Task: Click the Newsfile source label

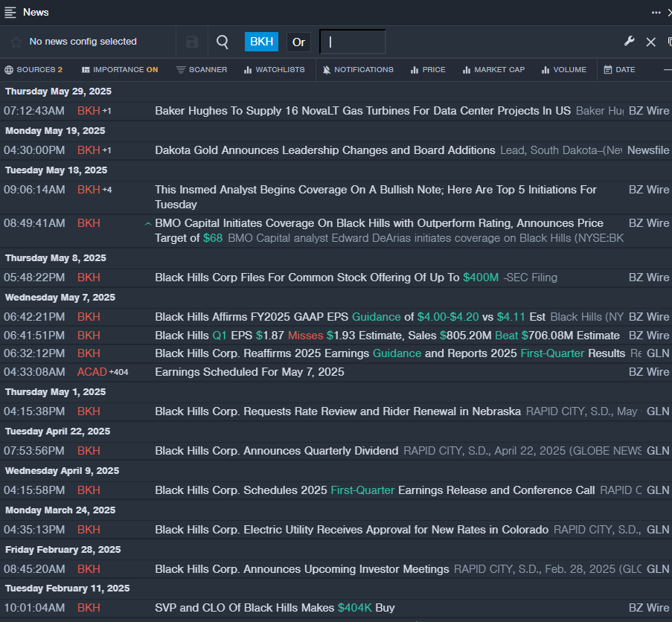Action: 648,150
